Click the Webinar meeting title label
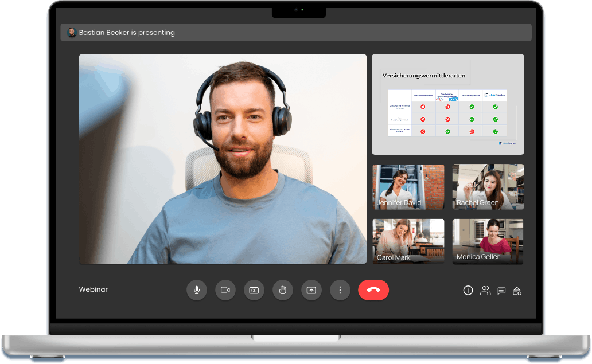Screen dimensions: 592x364 point(94,289)
